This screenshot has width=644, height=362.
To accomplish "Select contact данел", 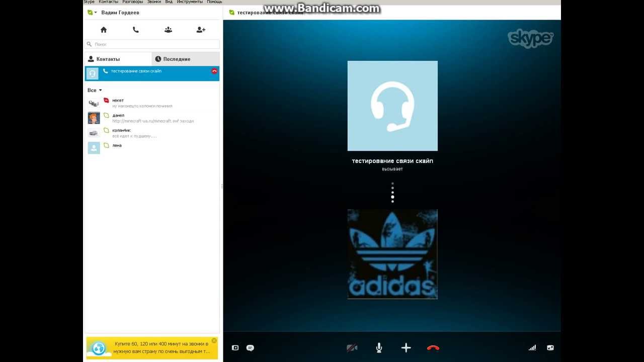I will coord(152,118).
